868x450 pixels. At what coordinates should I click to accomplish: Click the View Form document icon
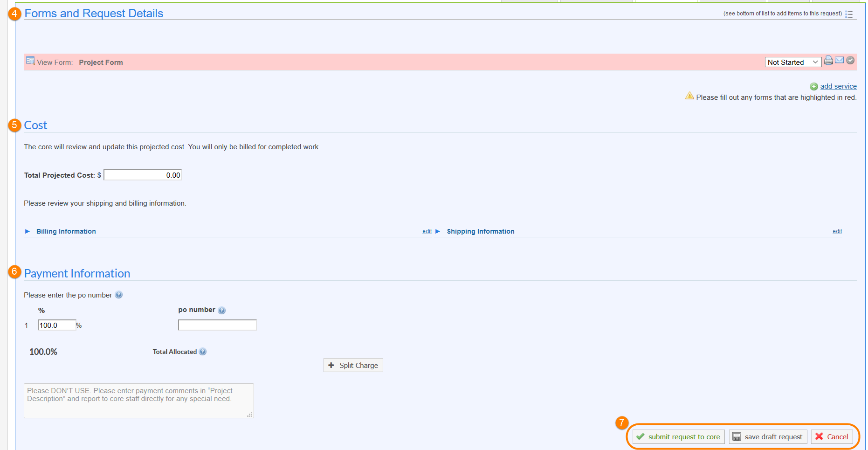pos(30,61)
